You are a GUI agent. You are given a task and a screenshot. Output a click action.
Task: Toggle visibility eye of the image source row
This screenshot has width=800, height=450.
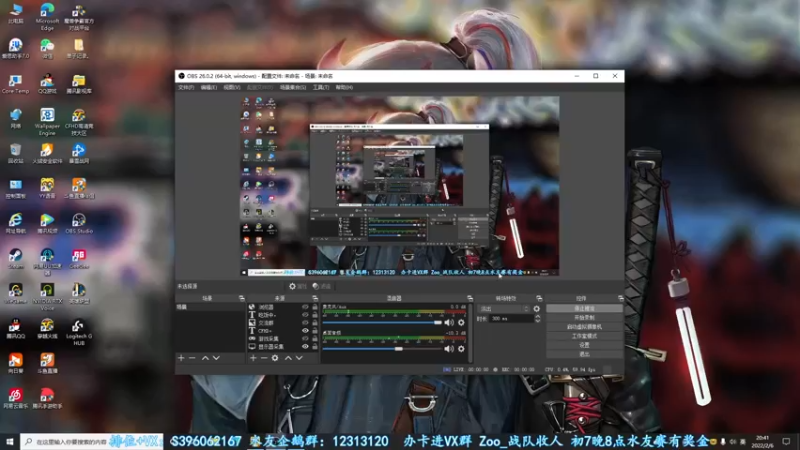point(305,323)
